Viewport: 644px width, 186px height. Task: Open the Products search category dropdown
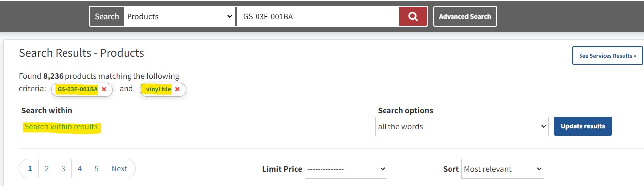179,16
